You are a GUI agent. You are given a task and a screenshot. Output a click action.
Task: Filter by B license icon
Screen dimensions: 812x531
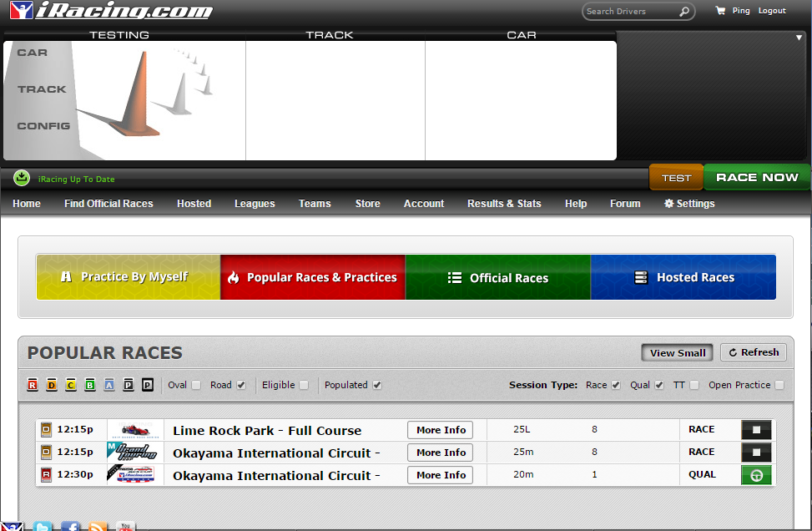[90, 384]
